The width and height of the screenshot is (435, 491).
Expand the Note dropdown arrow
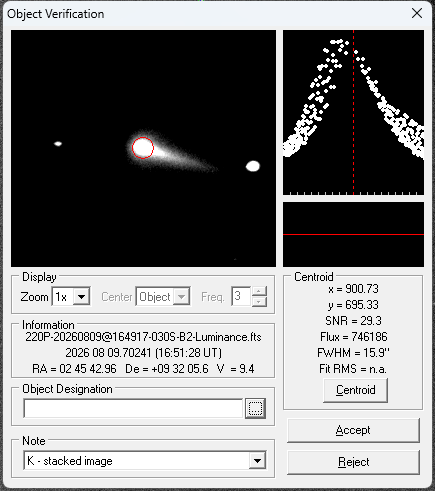tap(257, 461)
